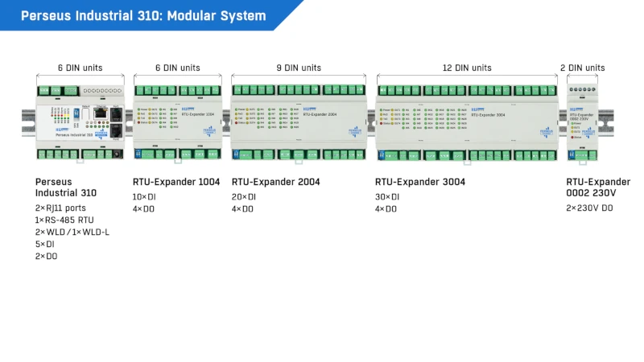The width and height of the screenshot is (644, 362).
Task: Click the Perseus logo on the RTU-Expander 1004
Action: tap(209, 131)
